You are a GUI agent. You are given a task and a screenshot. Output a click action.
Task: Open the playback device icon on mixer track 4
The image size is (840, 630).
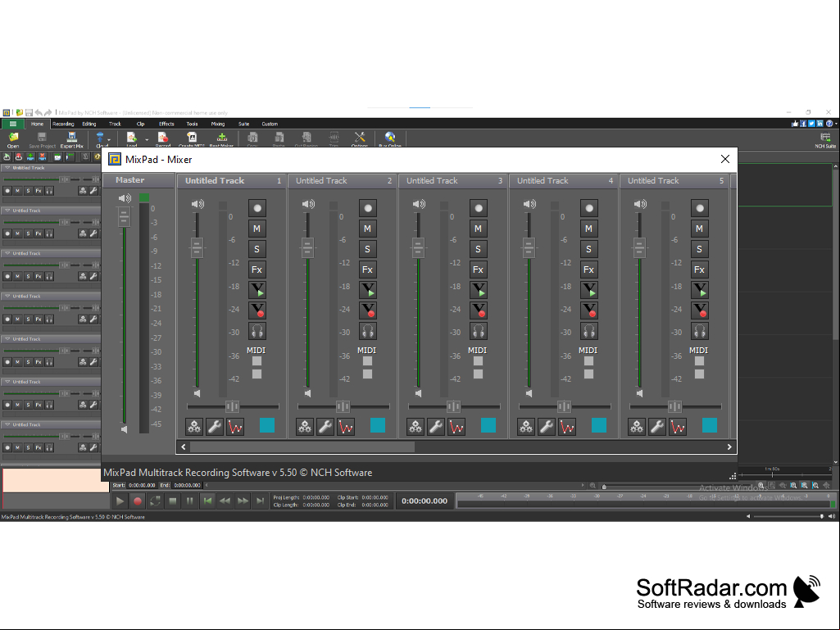click(588, 290)
